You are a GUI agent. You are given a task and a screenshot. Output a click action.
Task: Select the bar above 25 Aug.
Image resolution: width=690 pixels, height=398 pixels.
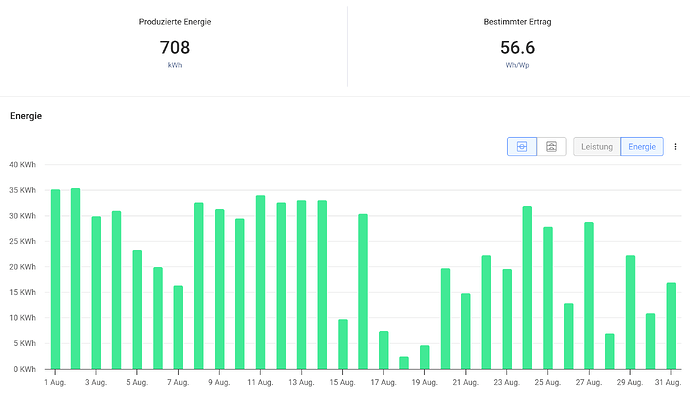pos(548,298)
